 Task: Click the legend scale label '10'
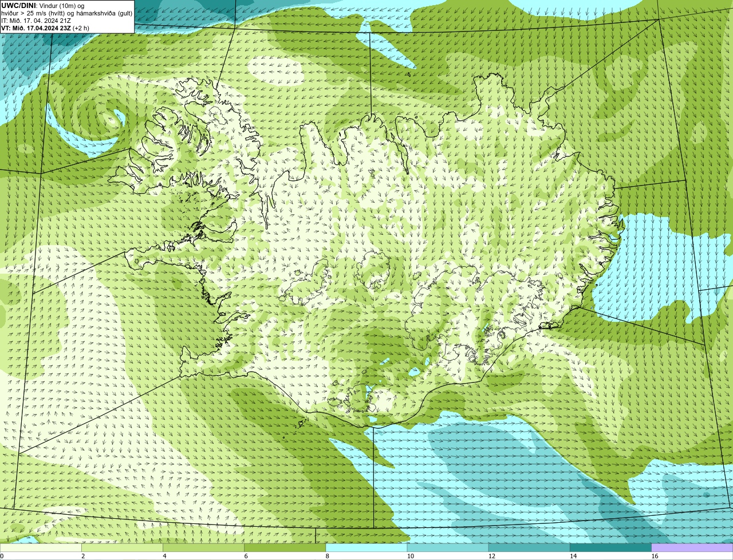click(x=411, y=556)
